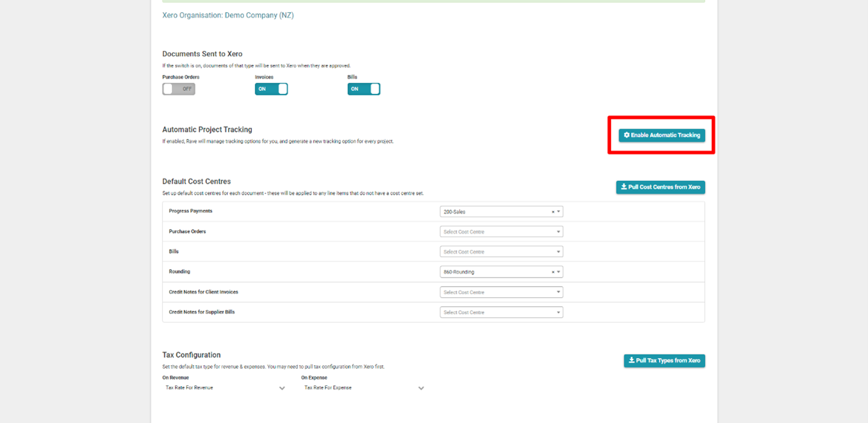Click the gear icon on Enable Automatic Tracking
This screenshot has width=868, height=423.
[x=625, y=135]
